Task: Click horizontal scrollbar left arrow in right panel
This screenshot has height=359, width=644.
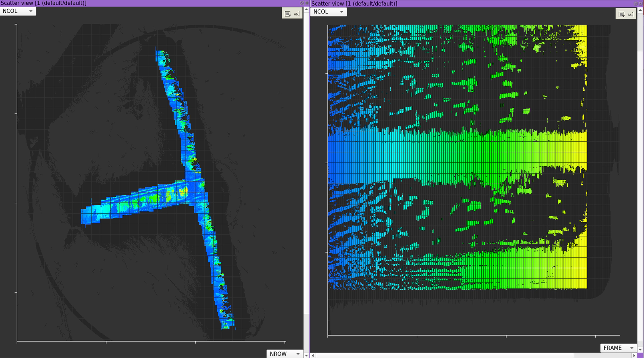Action: 313,355
